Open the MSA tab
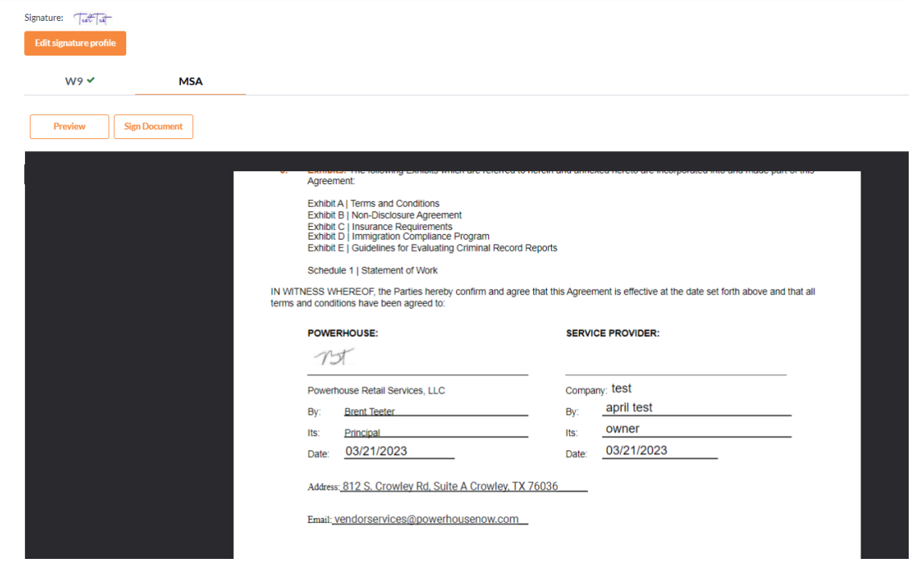 pyautogui.click(x=191, y=81)
